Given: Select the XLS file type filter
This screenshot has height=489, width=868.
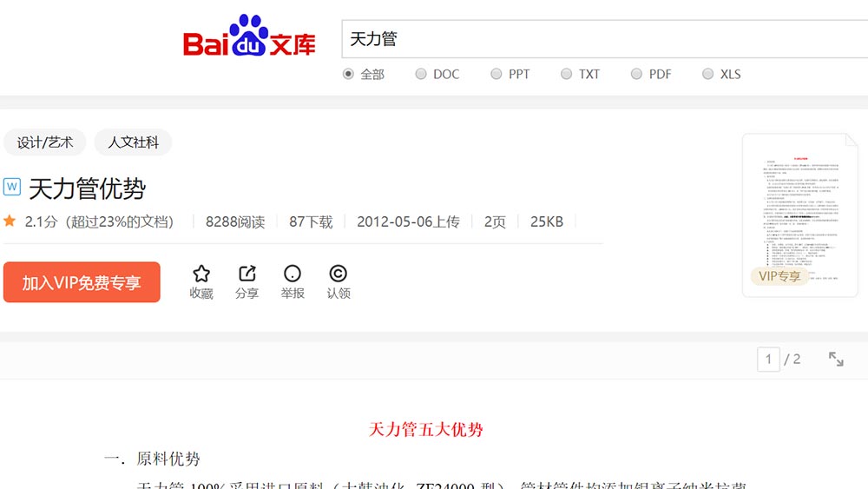Looking at the screenshot, I should [707, 74].
